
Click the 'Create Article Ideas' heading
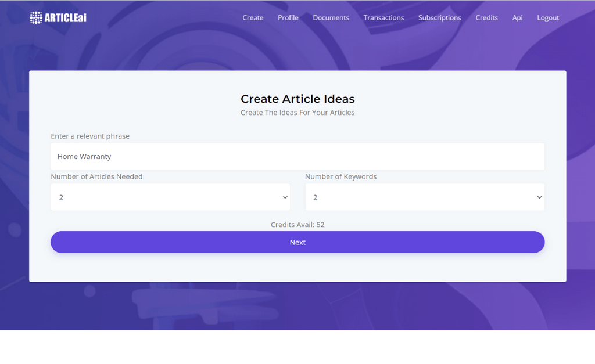297,99
